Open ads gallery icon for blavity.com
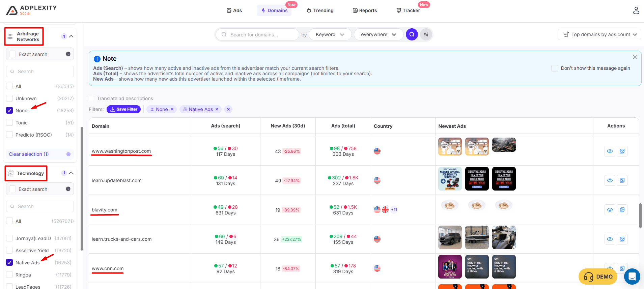This screenshot has width=644, height=289. (622, 210)
